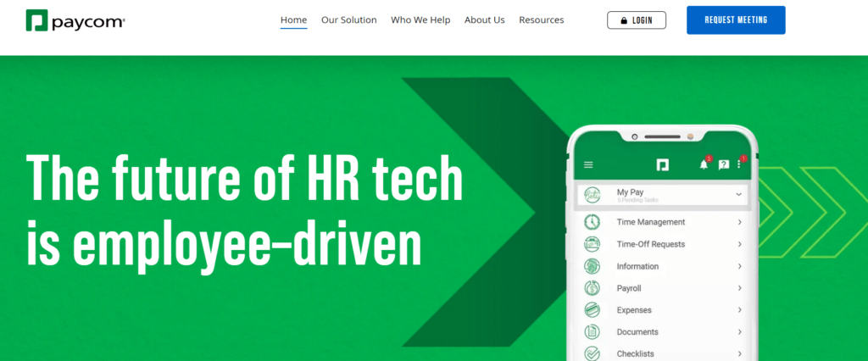Tap the My Pay icon

coord(593,194)
